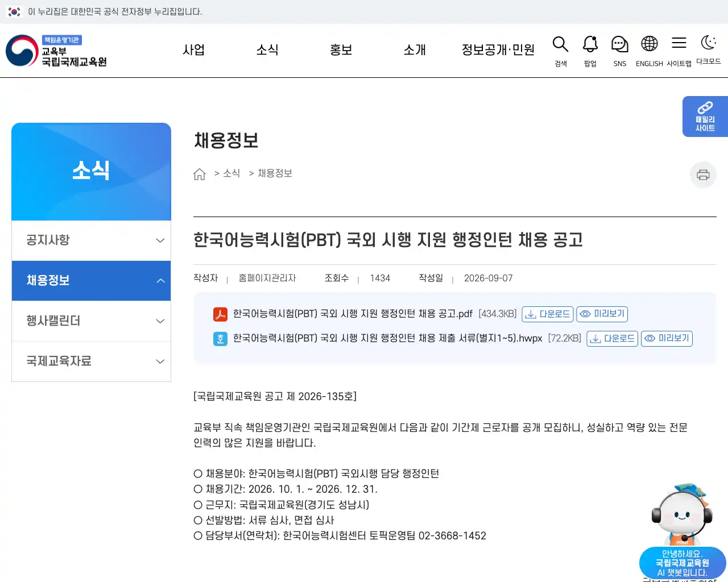Open the 소식 main menu
The height and width of the screenshot is (582, 728).
click(x=267, y=50)
